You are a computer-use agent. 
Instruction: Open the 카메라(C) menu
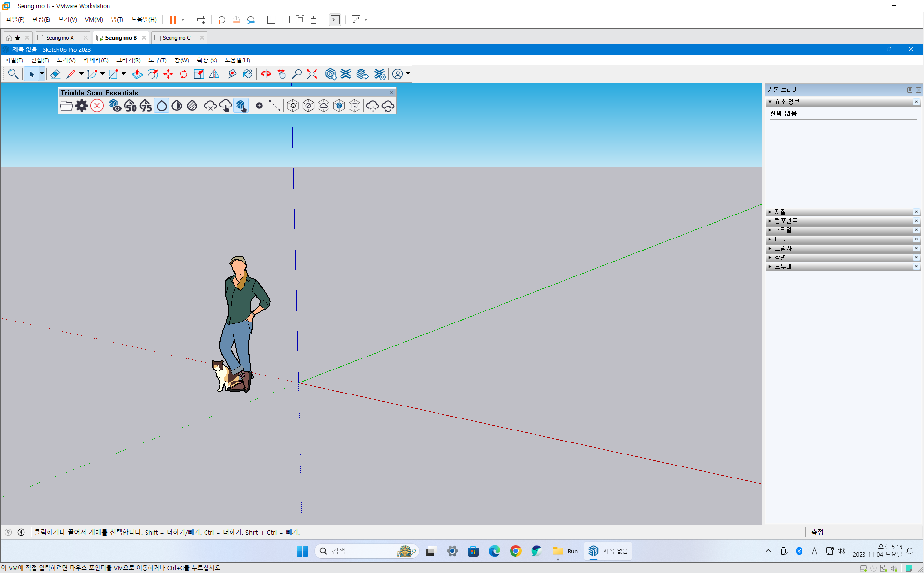coord(96,60)
